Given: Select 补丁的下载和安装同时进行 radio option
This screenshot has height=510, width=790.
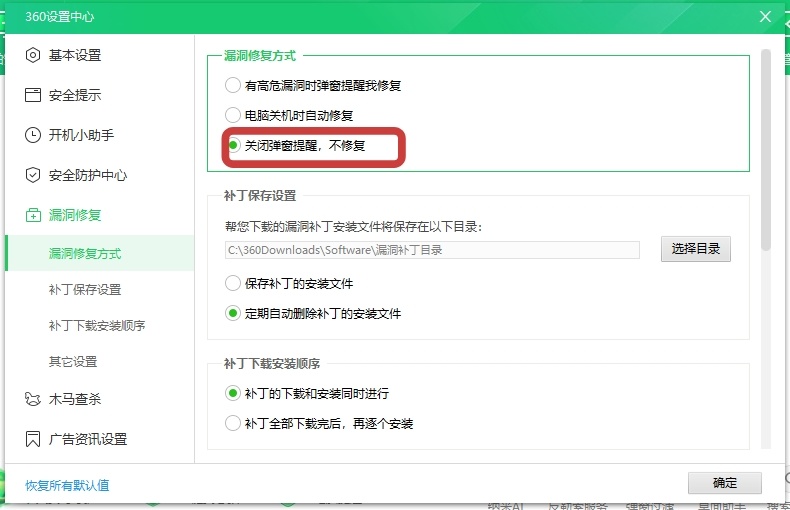Looking at the screenshot, I should (x=232, y=393).
